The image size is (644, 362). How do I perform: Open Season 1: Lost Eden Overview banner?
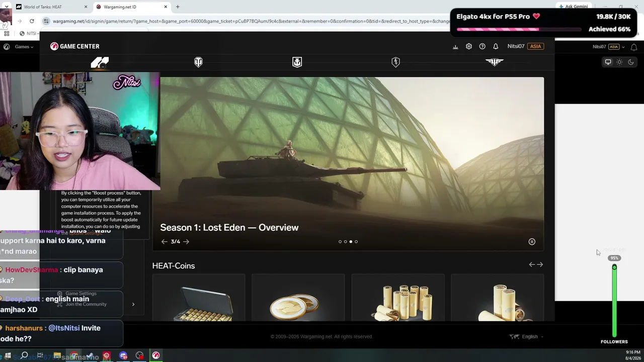click(x=348, y=164)
